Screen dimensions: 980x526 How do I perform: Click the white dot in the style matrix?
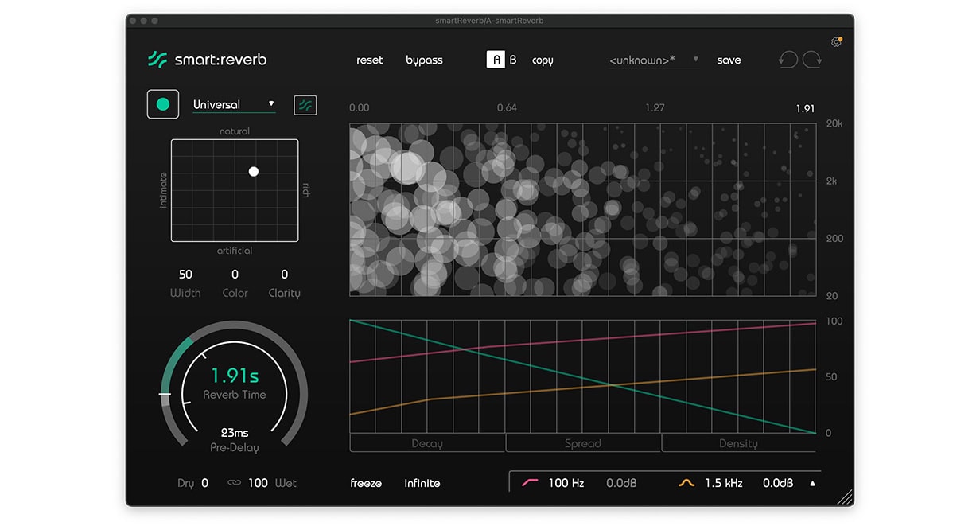254,171
